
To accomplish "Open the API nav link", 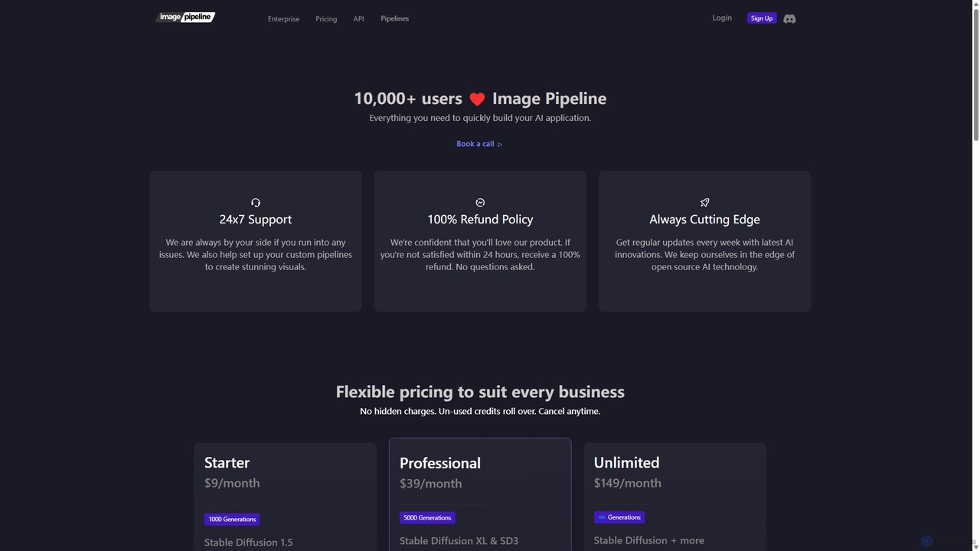I will point(358,18).
